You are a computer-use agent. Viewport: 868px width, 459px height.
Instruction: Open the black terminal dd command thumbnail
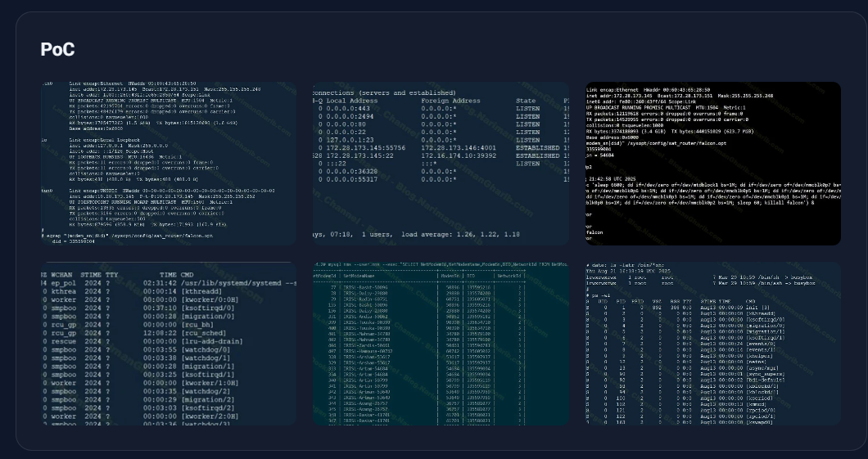[712, 163]
